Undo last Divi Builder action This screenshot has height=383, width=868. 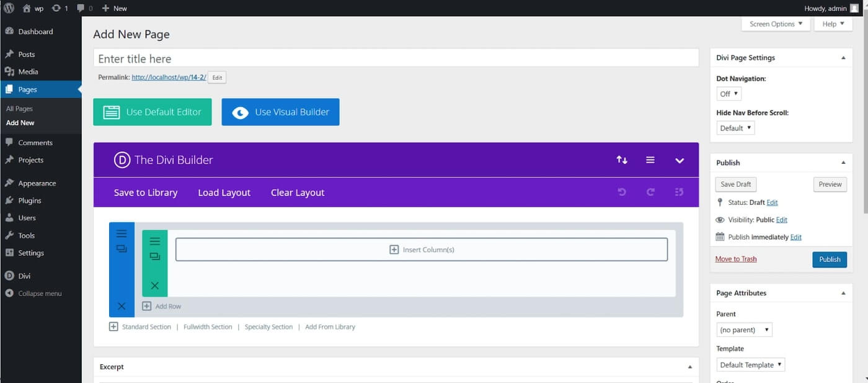coord(622,192)
